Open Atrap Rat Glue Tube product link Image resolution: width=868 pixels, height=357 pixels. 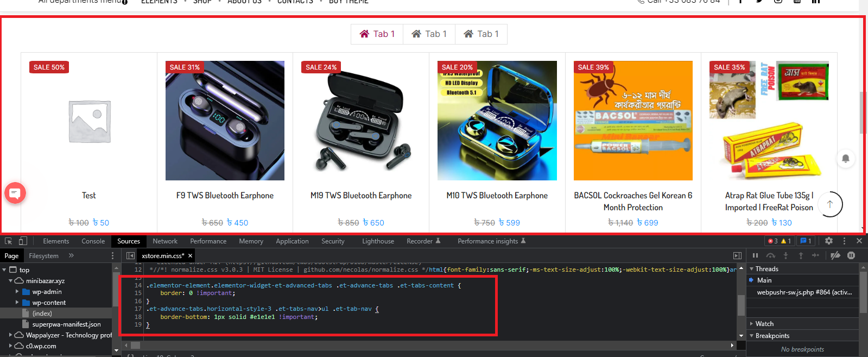[x=769, y=201]
